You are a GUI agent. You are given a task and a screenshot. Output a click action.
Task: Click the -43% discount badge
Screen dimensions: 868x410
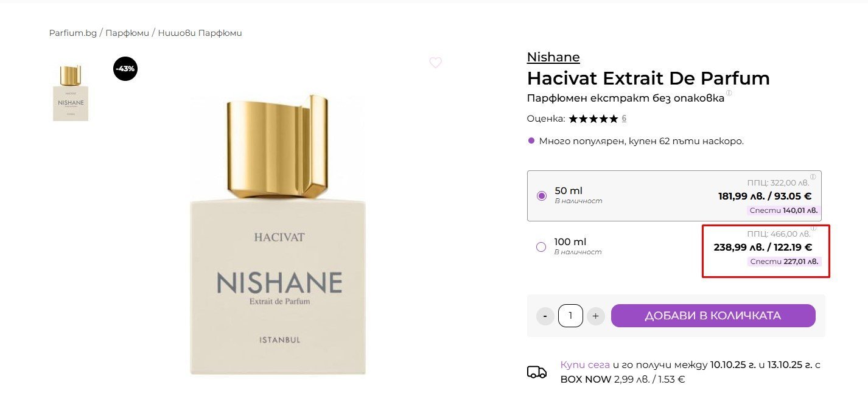(x=125, y=68)
